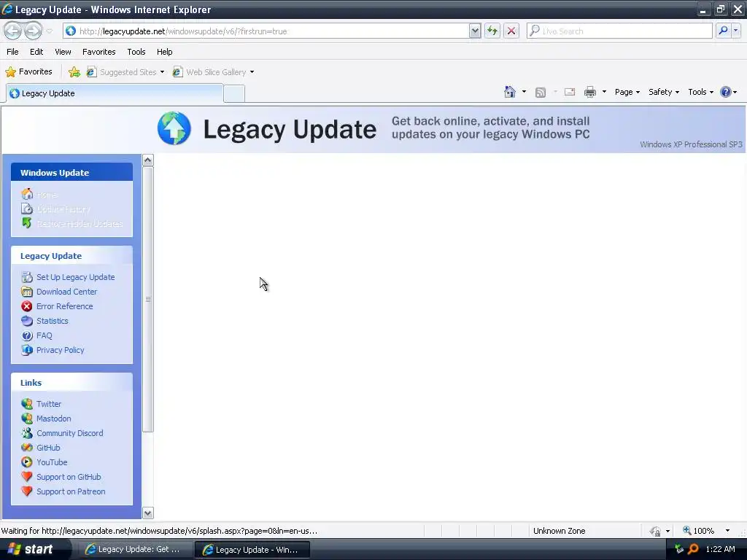Viewport: 747px width, 560px height.
Task: Click the Print printer icon
Action: pyautogui.click(x=589, y=92)
